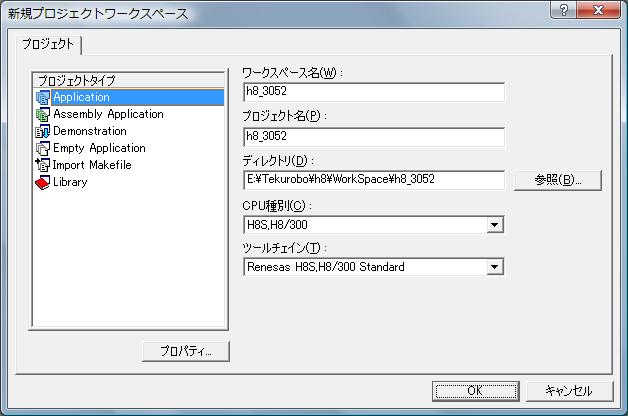The image size is (628, 416).
Task: Click the Application project type icon
Action: tap(42, 98)
